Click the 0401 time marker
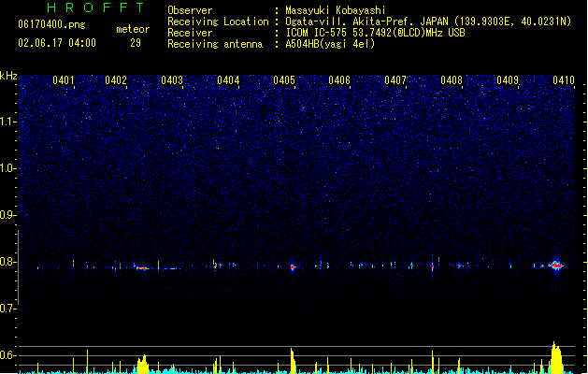The width and height of the screenshot is (588, 374). 64,80
